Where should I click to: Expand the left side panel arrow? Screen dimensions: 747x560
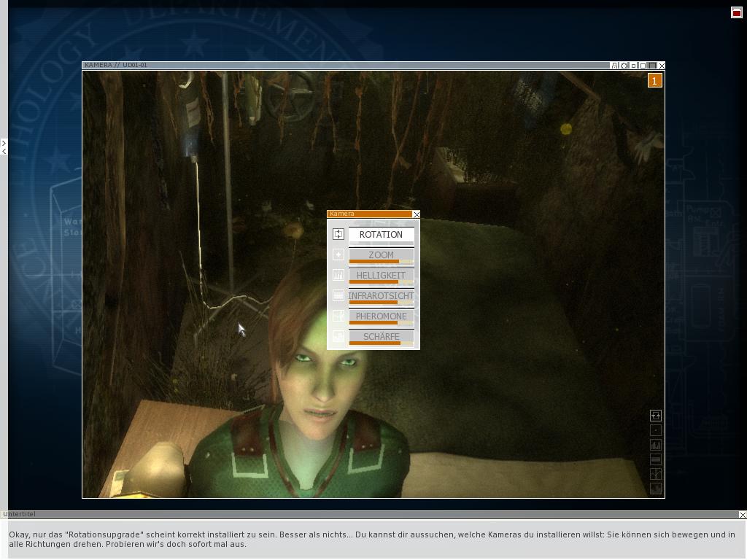pos(4,143)
